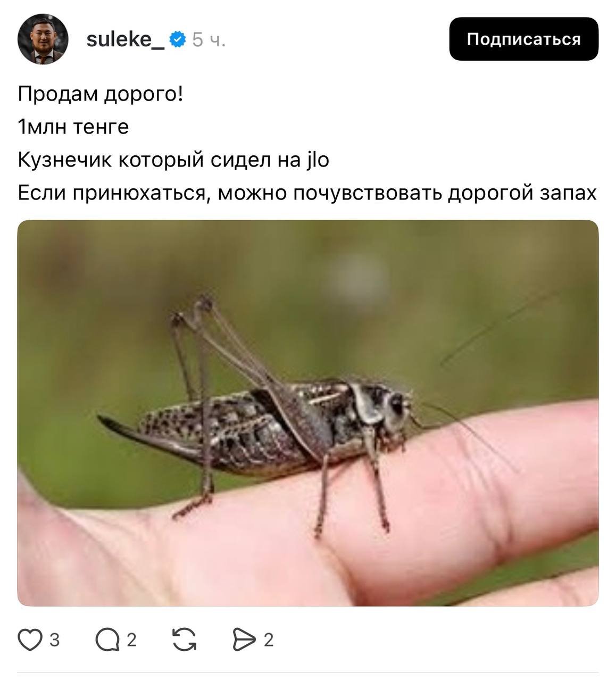The image size is (616, 681).
Task: Click the like count number 3
Action: tap(54, 640)
